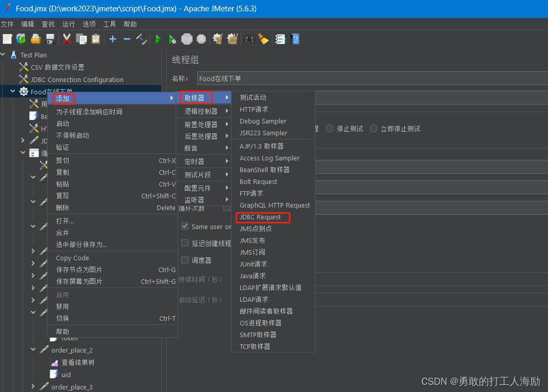Open the 运行 menu
548x392 pixels.
[x=69, y=24]
